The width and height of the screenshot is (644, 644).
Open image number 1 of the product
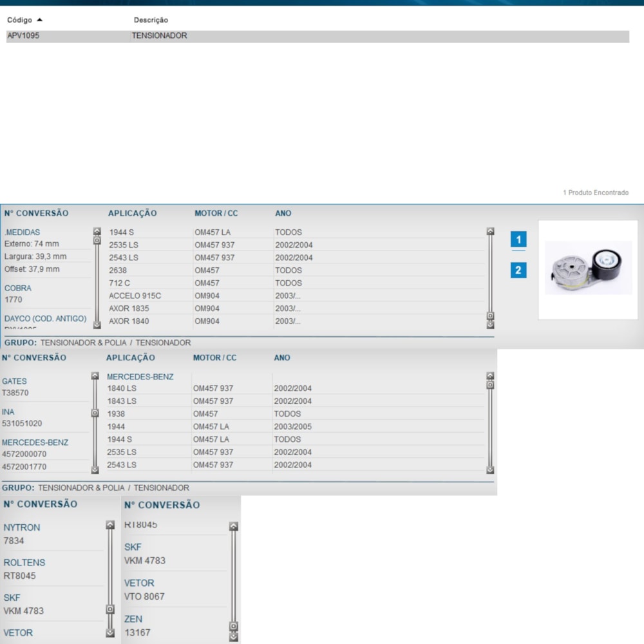(518, 240)
